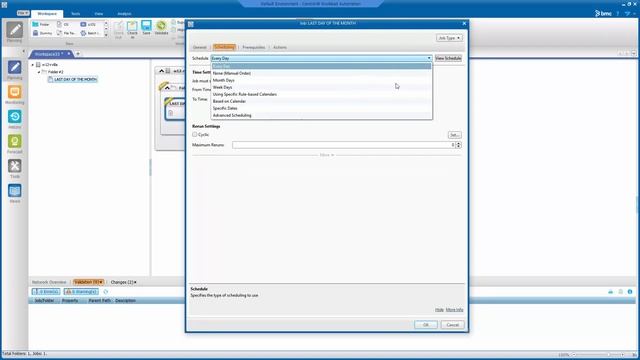Open the Planning domain in sidebar

15,69
